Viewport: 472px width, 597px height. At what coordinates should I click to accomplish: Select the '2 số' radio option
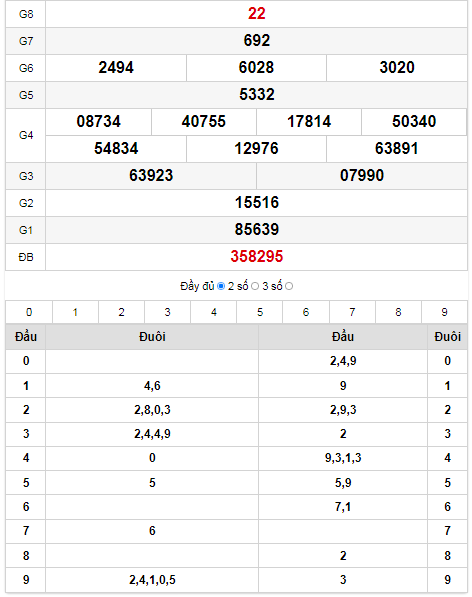[255, 286]
